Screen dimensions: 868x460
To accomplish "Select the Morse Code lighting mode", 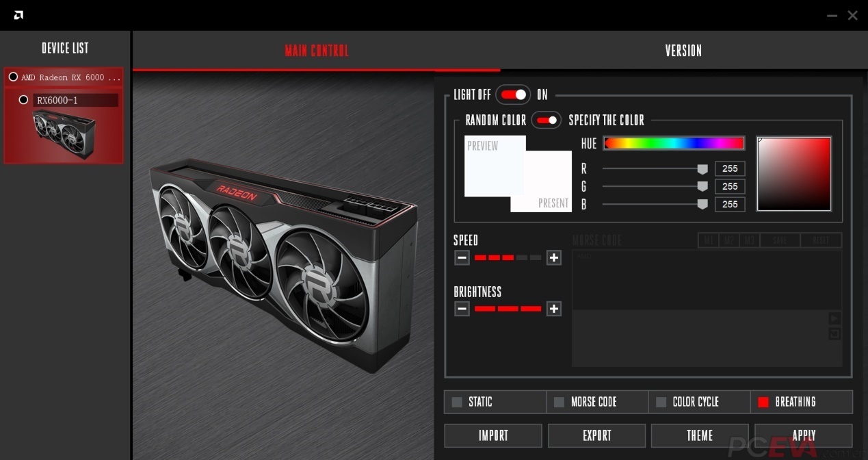I will click(x=597, y=402).
